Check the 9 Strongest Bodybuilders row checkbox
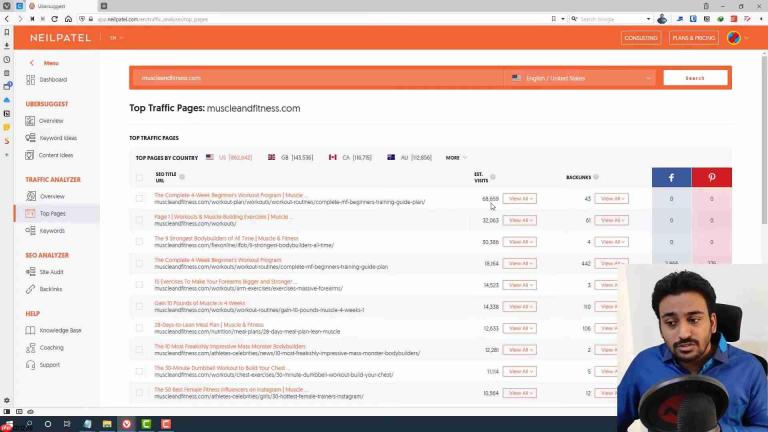The width and height of the screenshot is (768, 432). 140,241
